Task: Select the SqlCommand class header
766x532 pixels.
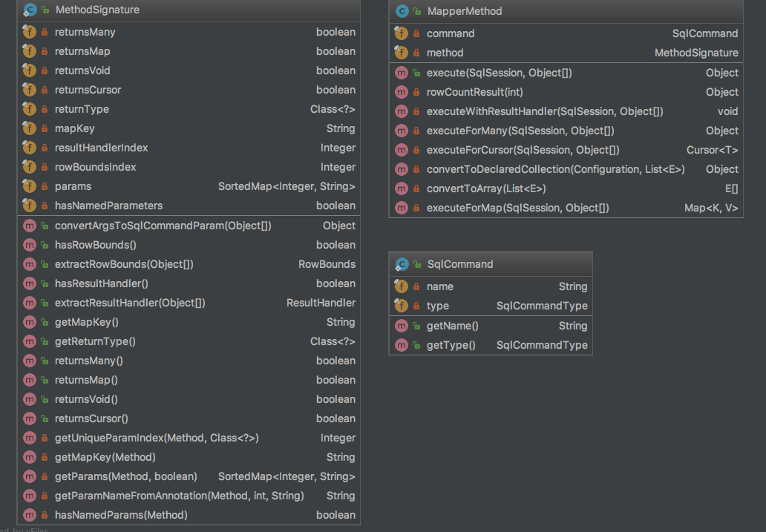Action: (x=491, y=264)
